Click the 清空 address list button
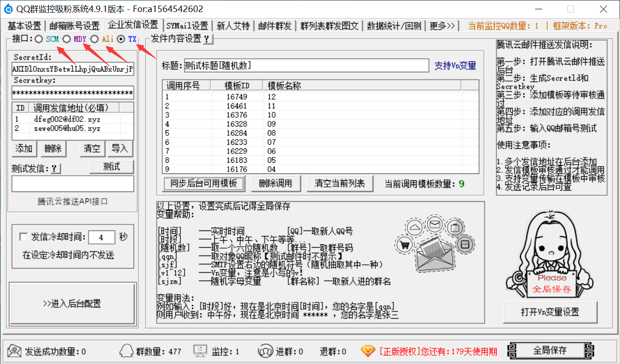Viewport: 620px width, 364px height. tap(92, 149)
